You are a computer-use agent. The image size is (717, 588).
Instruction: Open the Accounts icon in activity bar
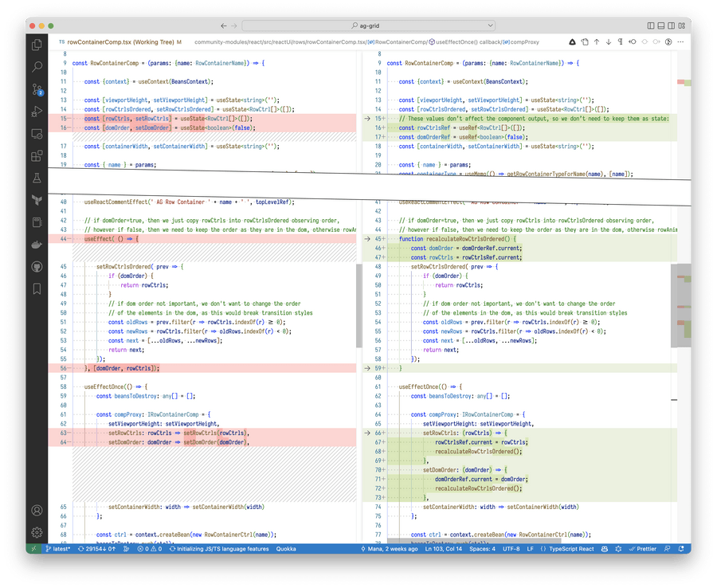coord(37,510)
